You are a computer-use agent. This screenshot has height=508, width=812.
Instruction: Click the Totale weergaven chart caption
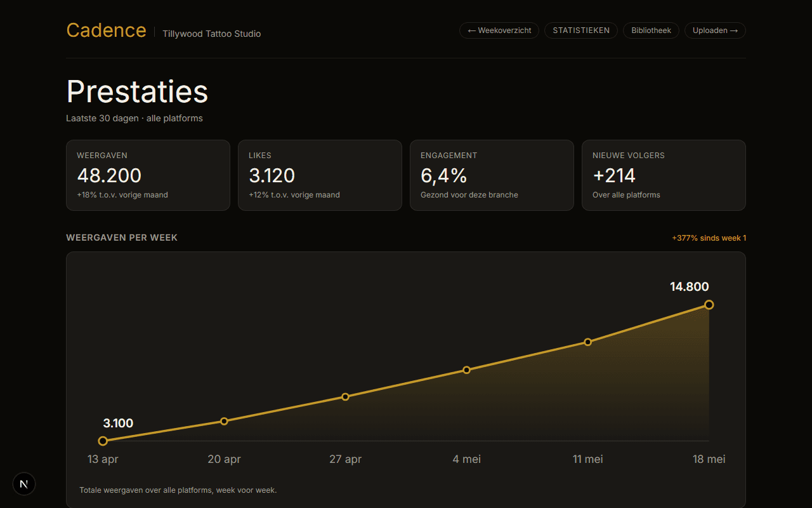coord(178,490)
